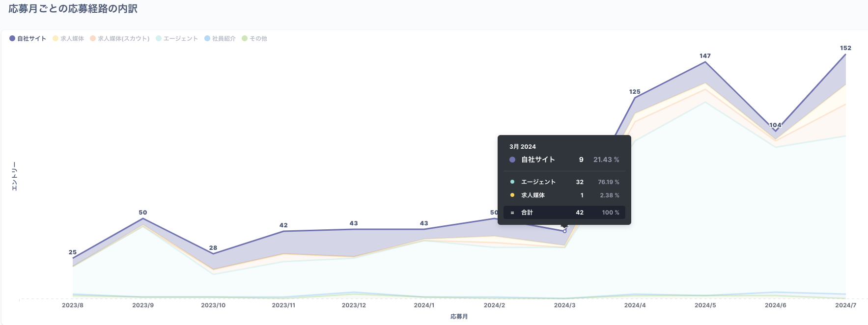Click the 応募月 x-axis title
Image resolution: width=868 pixels, height=325 pixels.
coord(459,317)
